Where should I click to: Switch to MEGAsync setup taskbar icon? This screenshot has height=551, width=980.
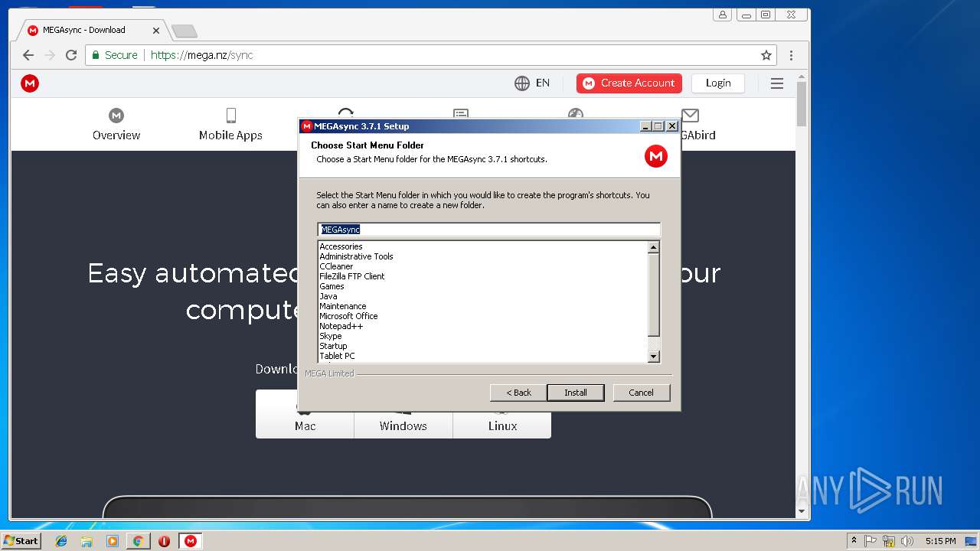pyautogui.click(x=191, y=541)
